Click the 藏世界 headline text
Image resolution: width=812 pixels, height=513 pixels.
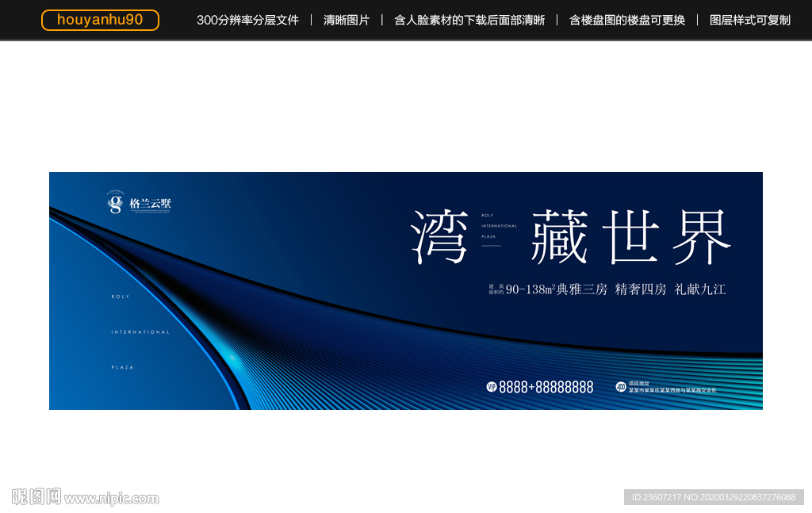click(x=630, y=236)
